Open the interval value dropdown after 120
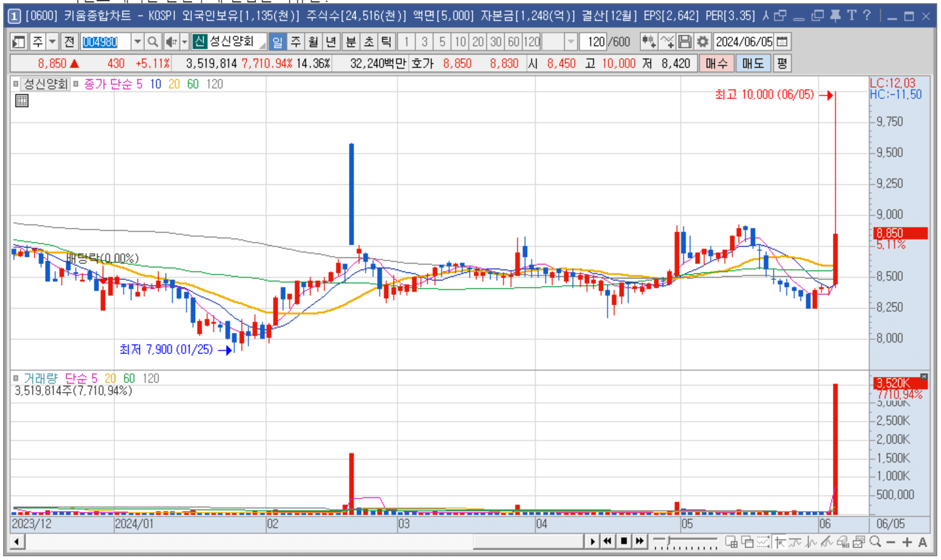The image size is (941, 560). click(x=570, y=42)
